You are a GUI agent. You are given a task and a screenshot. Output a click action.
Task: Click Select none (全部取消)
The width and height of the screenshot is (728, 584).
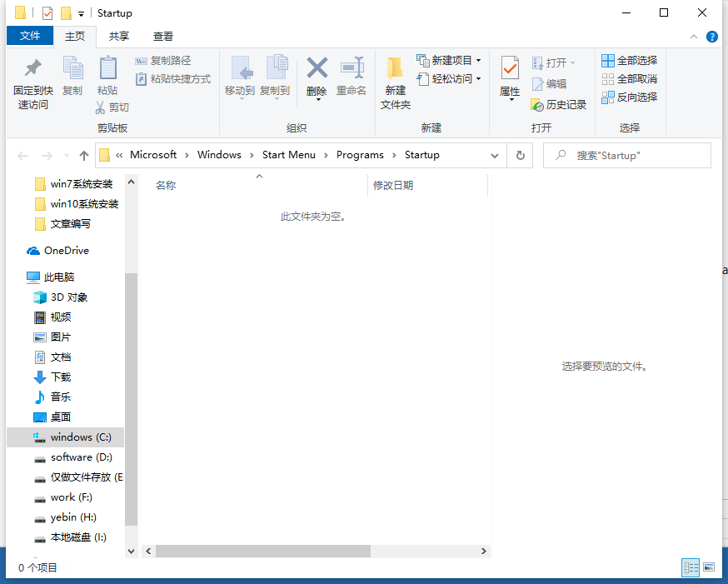pos(629,79)
